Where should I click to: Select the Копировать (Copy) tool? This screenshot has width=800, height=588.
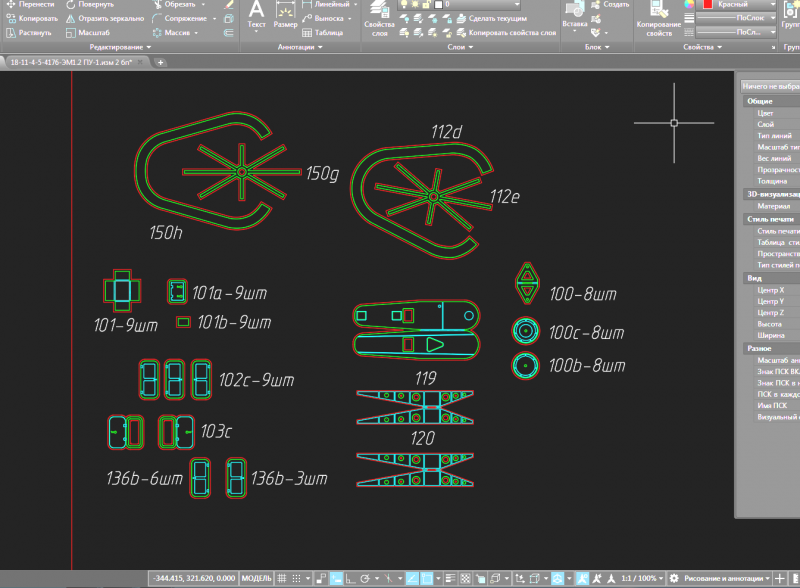click(33, 18)
